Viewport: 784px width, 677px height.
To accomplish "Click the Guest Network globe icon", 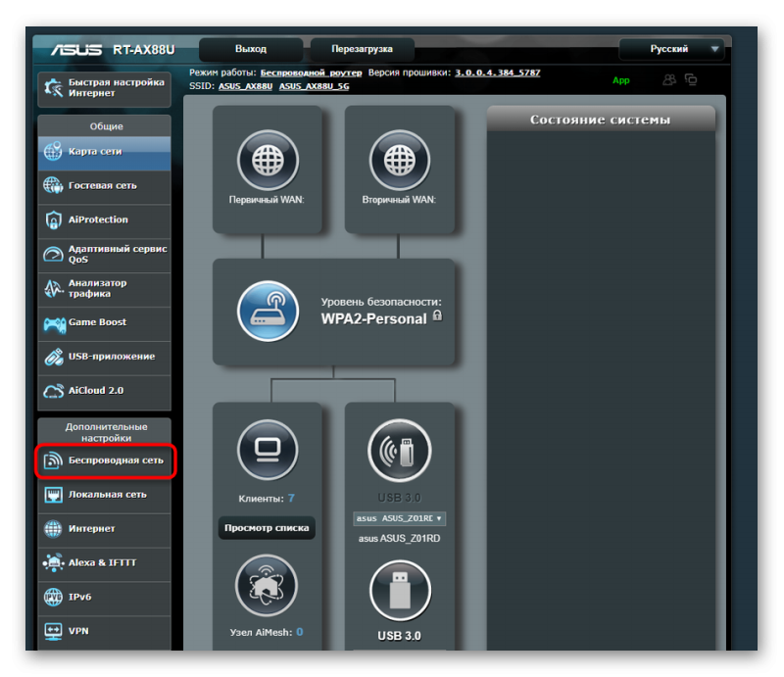I will (x=53, y=185).
